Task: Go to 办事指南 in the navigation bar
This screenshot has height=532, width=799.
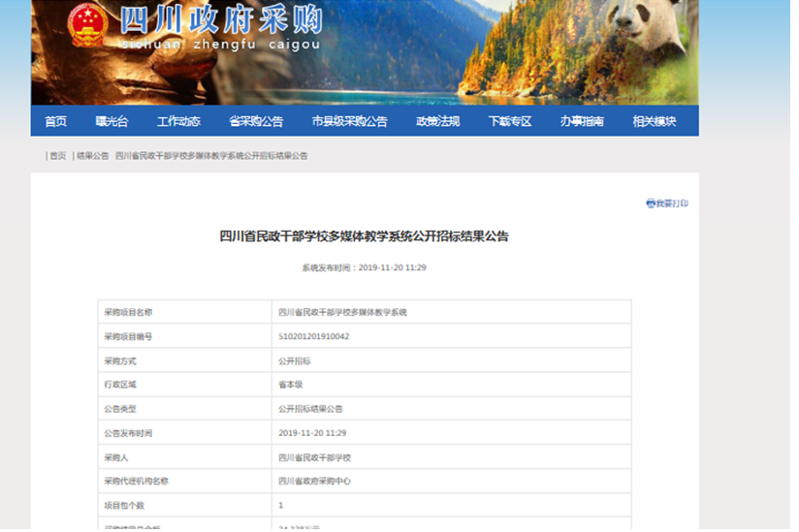Action: 582,121
